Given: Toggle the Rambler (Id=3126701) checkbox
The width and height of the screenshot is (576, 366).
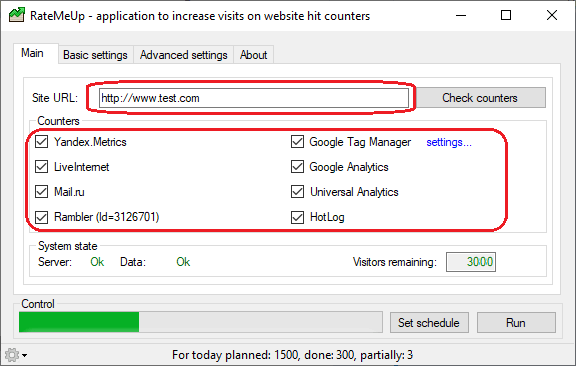Looking at the screenshot, I should (x=42, y=217).
